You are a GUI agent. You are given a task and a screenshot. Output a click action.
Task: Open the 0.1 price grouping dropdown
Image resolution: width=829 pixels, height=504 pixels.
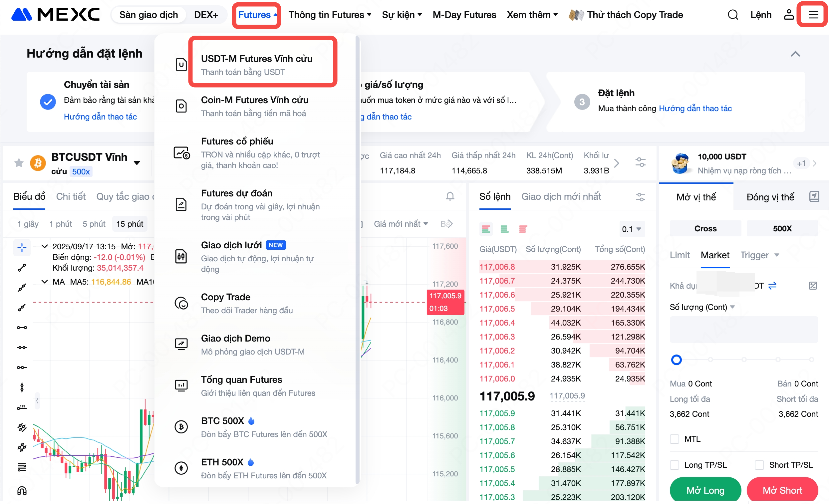tap(631, 229)
